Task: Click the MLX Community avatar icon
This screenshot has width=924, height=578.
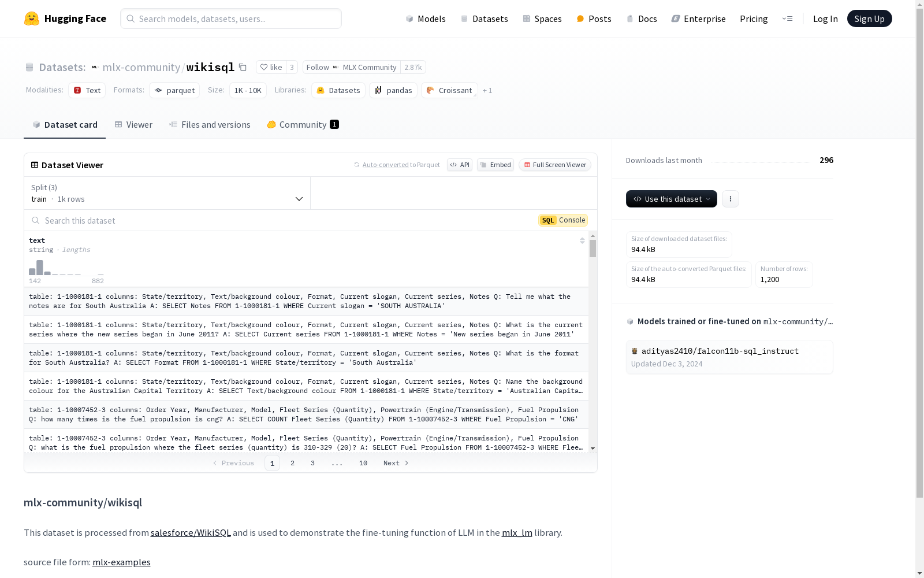Action: coord(95,67)
